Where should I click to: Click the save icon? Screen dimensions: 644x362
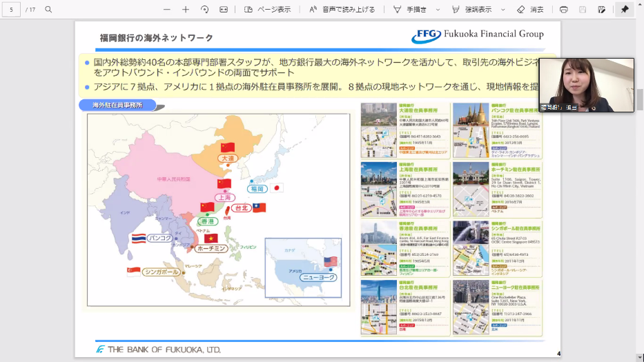pos(583,9)
